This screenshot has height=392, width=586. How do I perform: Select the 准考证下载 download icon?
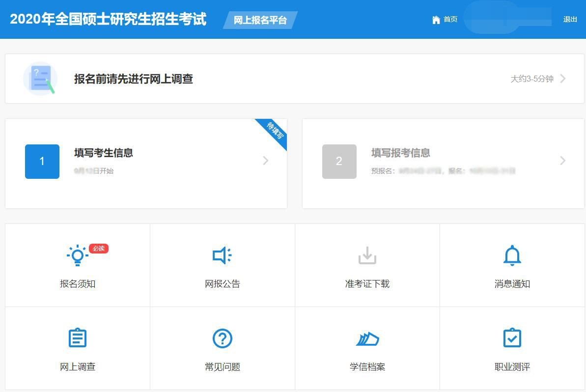366,254
